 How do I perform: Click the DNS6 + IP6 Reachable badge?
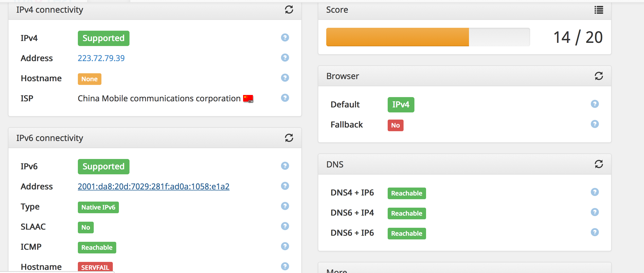407,234
